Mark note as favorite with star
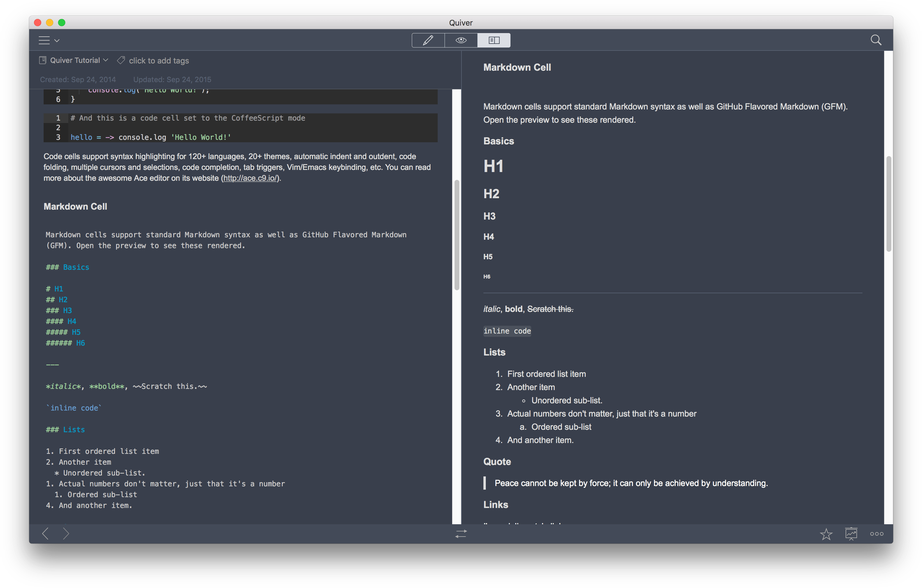The height and width of the screenshot is (588, 922). click(826, 534)
